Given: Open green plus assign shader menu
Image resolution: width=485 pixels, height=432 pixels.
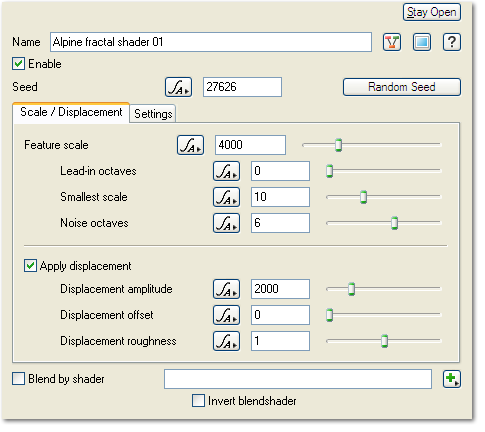Looking at the screenshot, I should pos(452,379).
